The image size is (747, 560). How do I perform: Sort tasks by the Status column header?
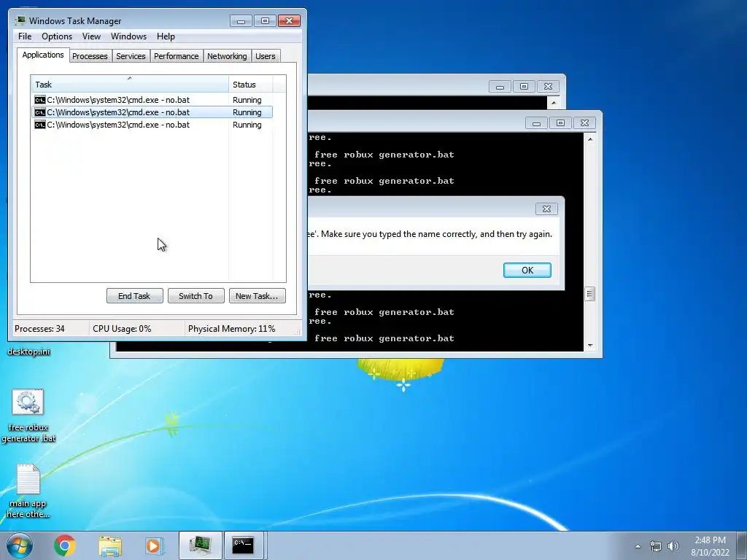tap(251, 85)
